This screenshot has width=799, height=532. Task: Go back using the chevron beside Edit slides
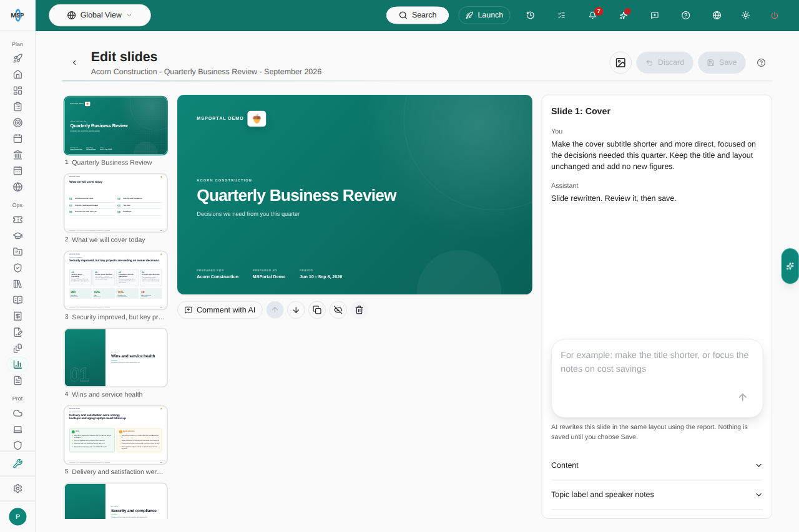[x=74, y=62]
